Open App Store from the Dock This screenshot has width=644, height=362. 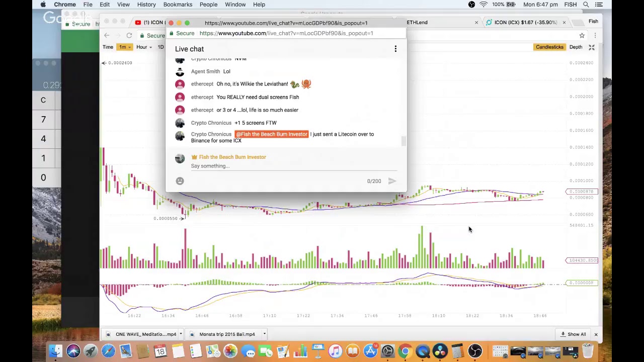pos(370,351)
